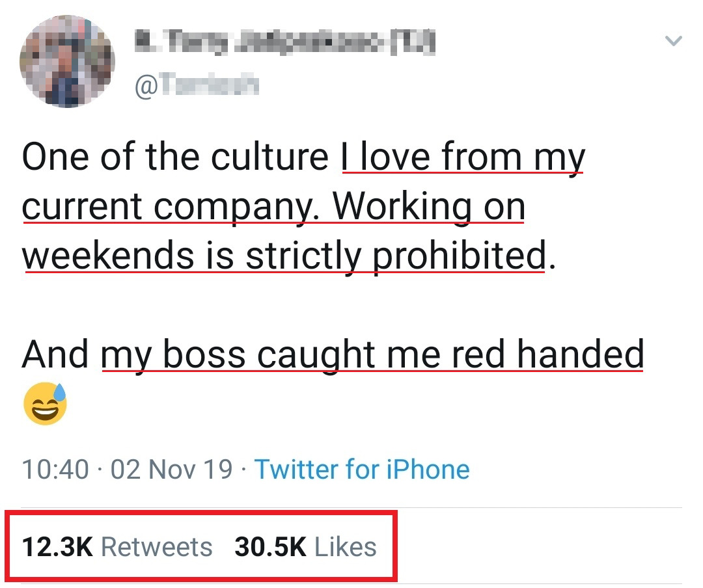Click the grinning sweat emoji
703x588 pixels.
point(45,405)
